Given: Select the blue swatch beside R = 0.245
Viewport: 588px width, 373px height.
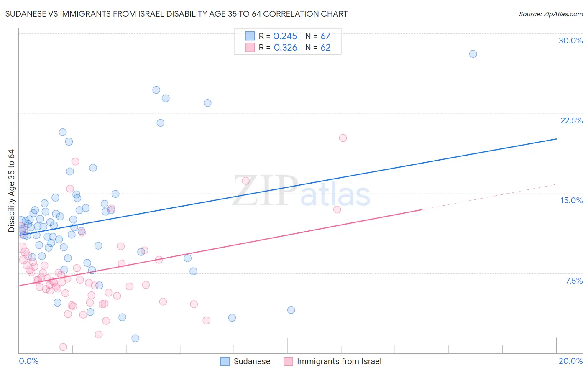Looking at the screenshot, I should (x=250, y=36).
